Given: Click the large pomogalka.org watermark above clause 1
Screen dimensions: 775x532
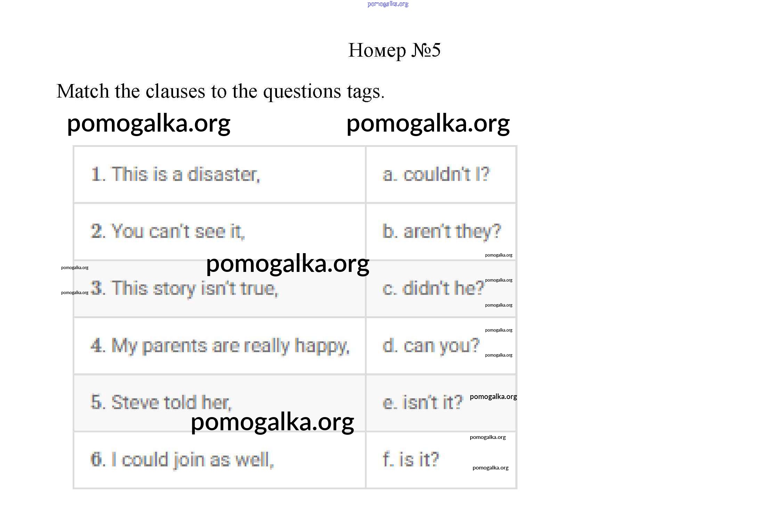Looking at the screenshot, I should 149,124.
